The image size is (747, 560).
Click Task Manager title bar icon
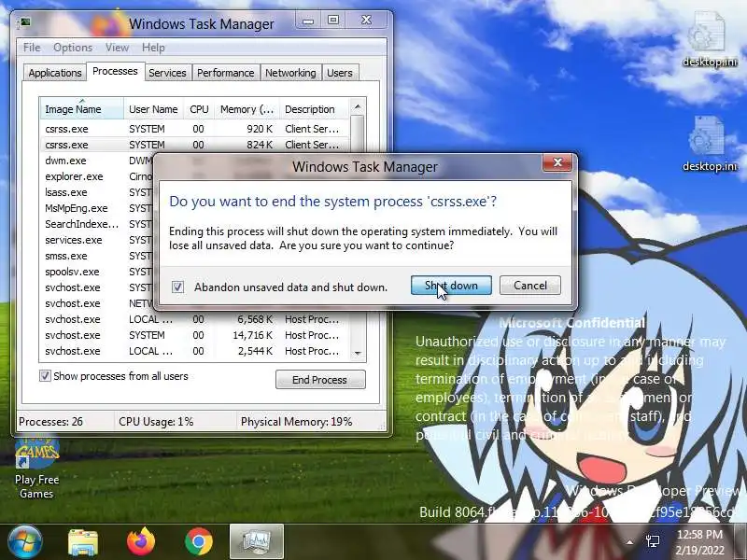coord(24,22)
